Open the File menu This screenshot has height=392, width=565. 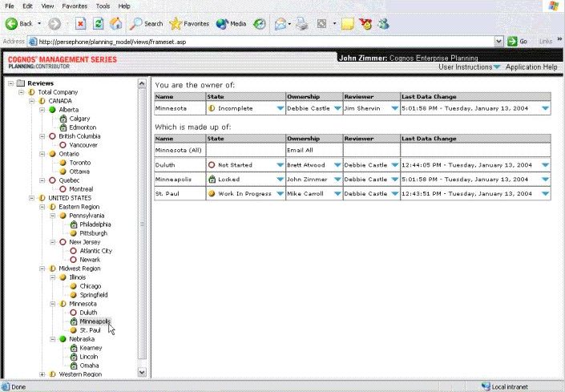(10, 6)
